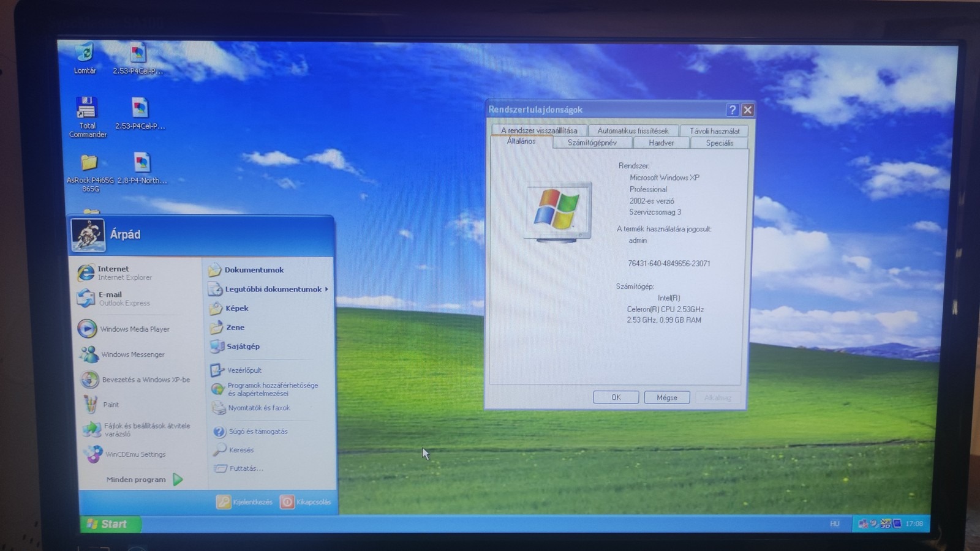Click the registered user name "admin"
This screenshot has height=551, width=980.
(x=638, y=241)
